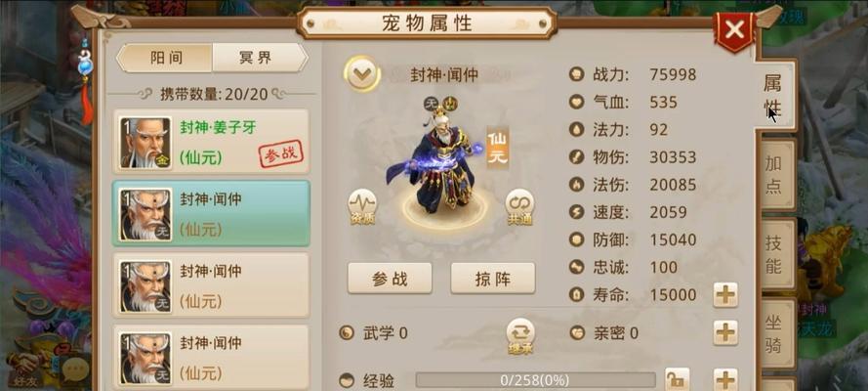This screenshot has height=391, width=868.
Task: Close the 宠物属性 window
Action: [734, 30]
